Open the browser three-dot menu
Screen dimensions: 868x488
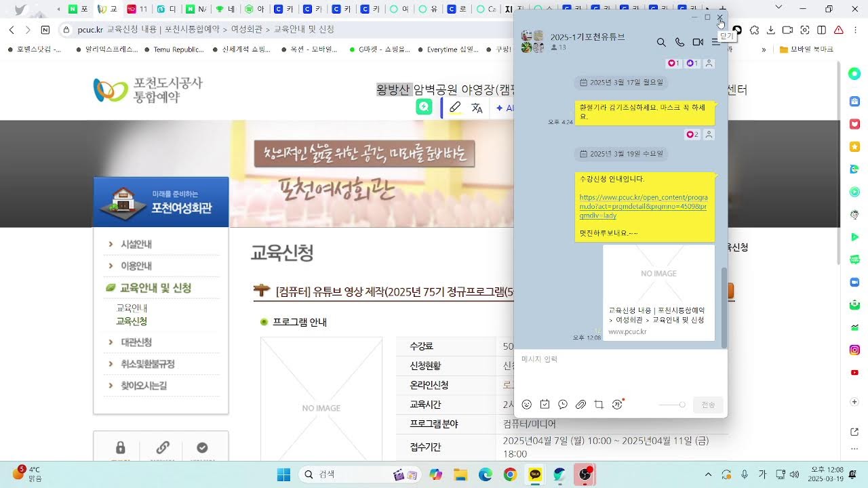[854, 30]
